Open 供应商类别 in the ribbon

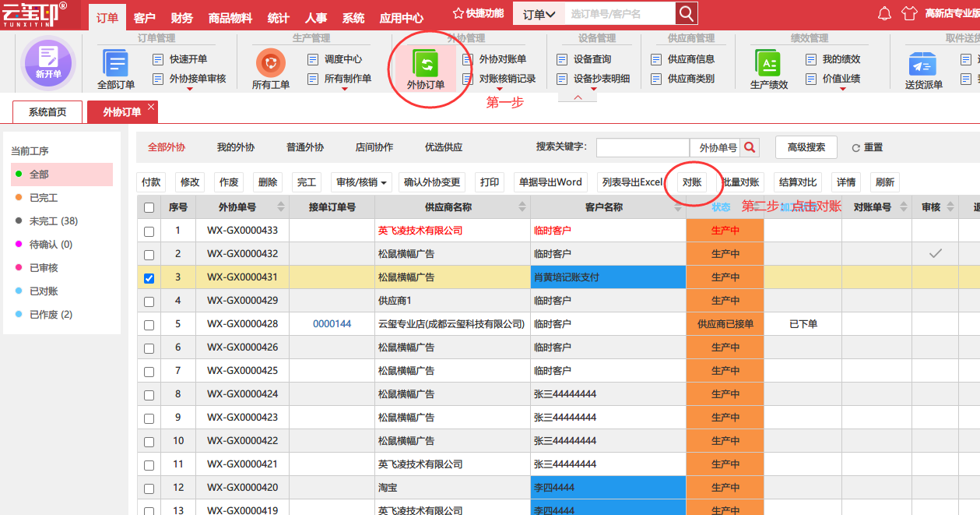coord(683,79)
